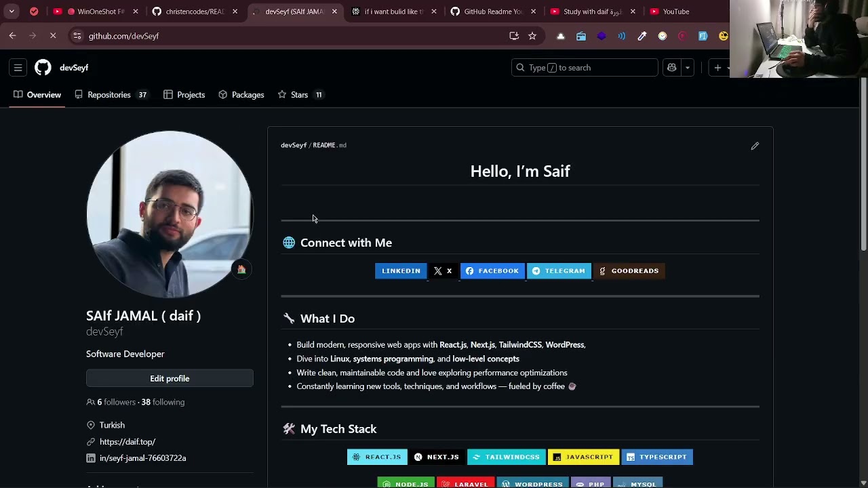
Task: Close the WinOneShot tab
Action: pos(136,12)
